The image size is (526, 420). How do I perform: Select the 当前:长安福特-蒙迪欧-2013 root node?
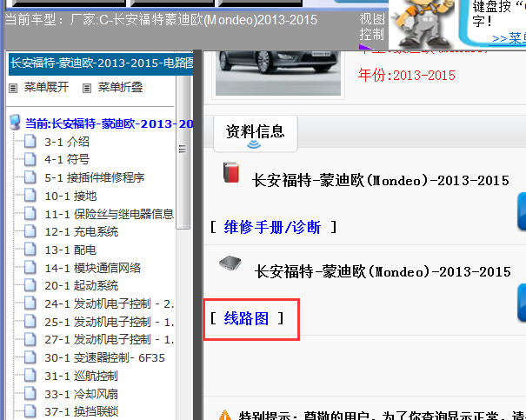pos(110,123)
